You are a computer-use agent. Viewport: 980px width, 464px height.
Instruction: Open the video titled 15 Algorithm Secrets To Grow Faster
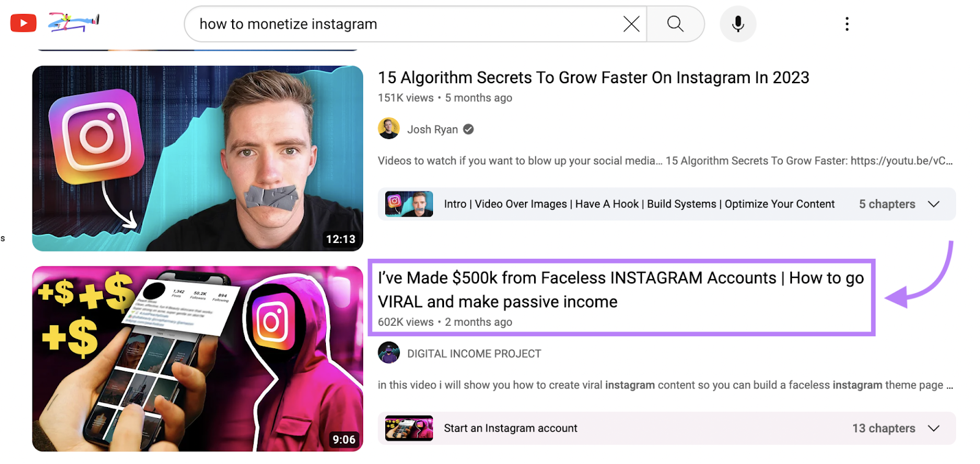coord(593,77)
